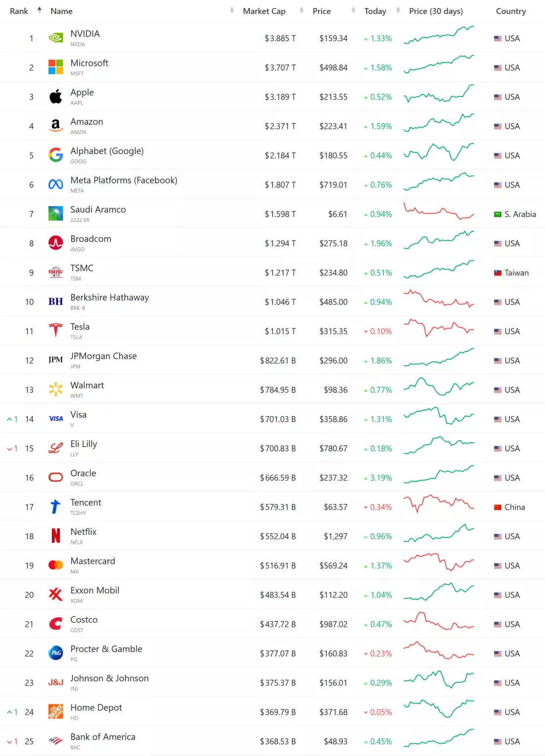The width and height of the screenshot is (545, 756).
Task: Click the Saudi Aramco logo
Action: [x=55, y=214]
